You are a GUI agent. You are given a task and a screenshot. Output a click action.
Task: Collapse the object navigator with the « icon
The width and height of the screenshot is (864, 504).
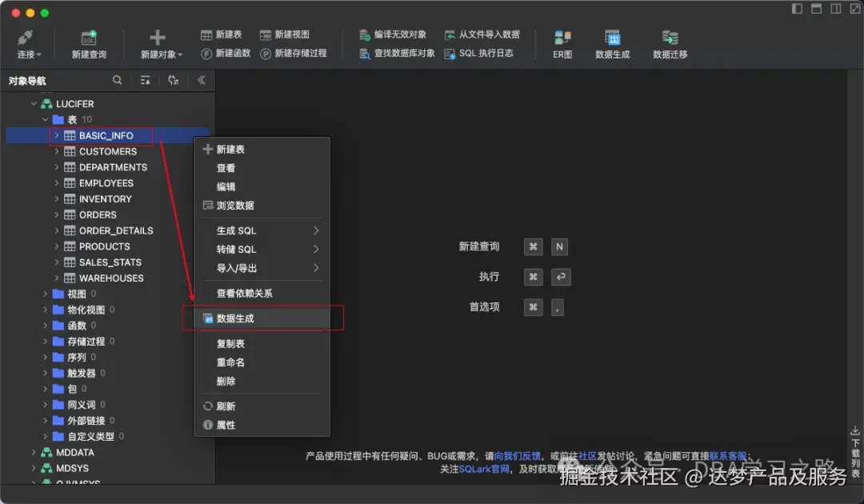(x=201, y=80)
